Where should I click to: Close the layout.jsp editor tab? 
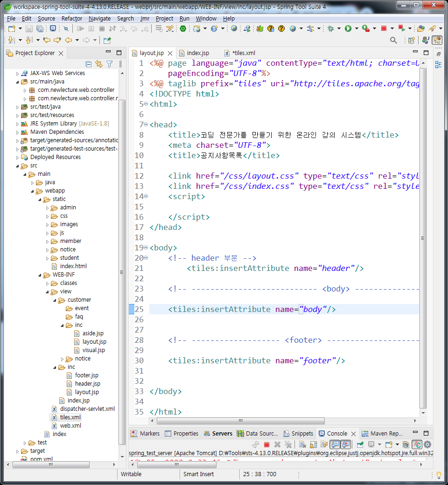pos(170,53)
